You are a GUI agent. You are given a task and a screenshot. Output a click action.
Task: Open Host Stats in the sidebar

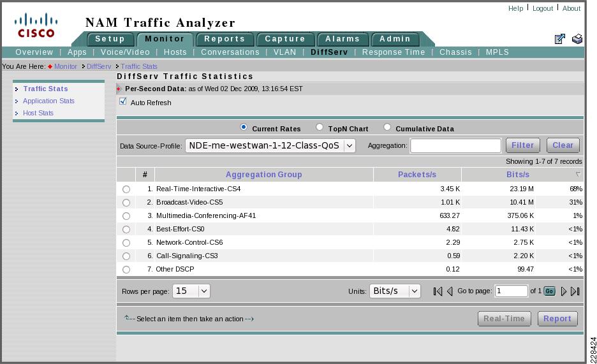pyautogui.click(x=38, y=113)
